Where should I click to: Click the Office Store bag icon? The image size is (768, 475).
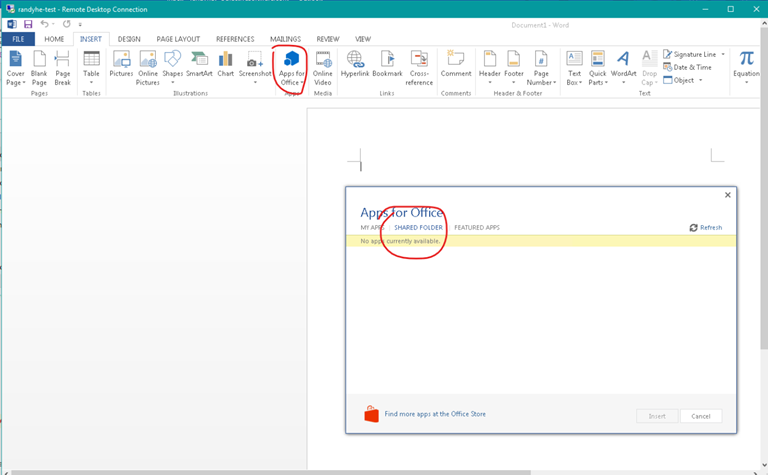371,414
